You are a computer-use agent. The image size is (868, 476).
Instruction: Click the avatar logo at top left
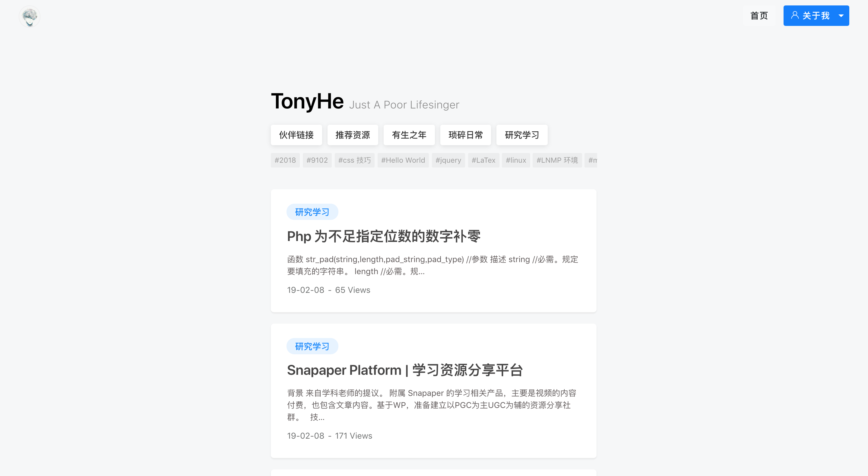click(30, 16)
